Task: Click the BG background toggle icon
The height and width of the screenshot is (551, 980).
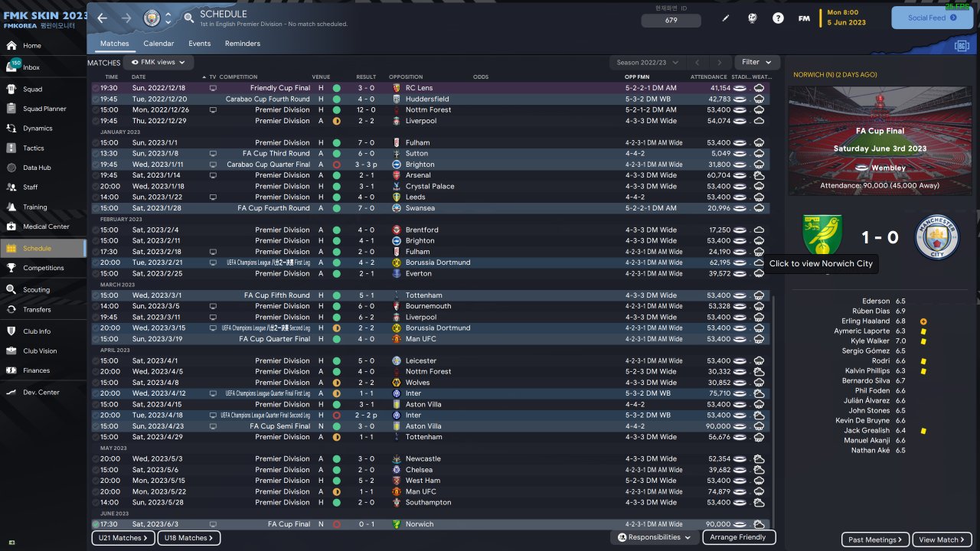Action: point(962,47)
